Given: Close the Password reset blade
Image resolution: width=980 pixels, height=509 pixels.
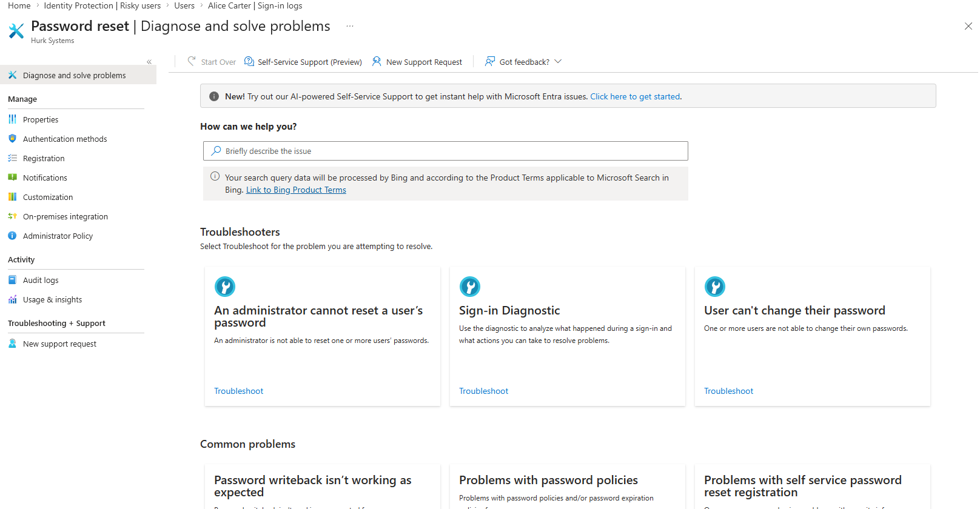Looking at the screenshot, I should [968, 26].
